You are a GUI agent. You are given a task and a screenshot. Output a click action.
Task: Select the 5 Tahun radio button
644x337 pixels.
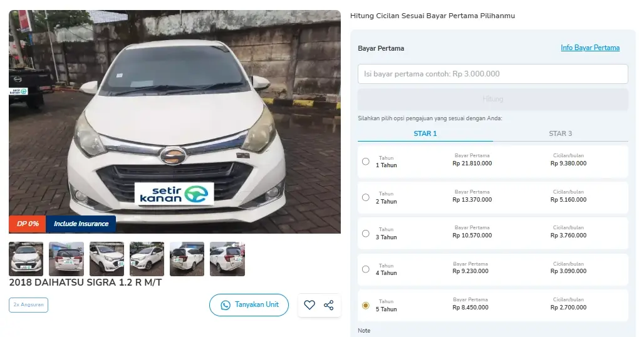pos(366,306)
